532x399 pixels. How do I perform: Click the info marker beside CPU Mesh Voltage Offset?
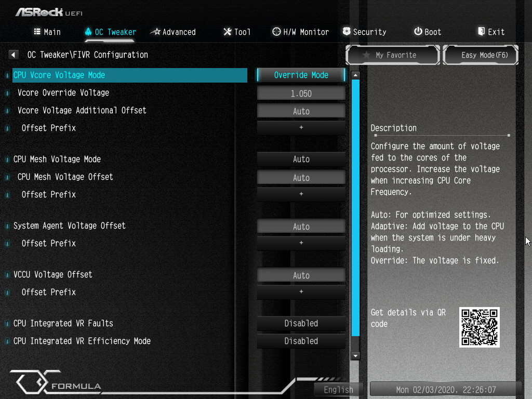click(7, 177)
